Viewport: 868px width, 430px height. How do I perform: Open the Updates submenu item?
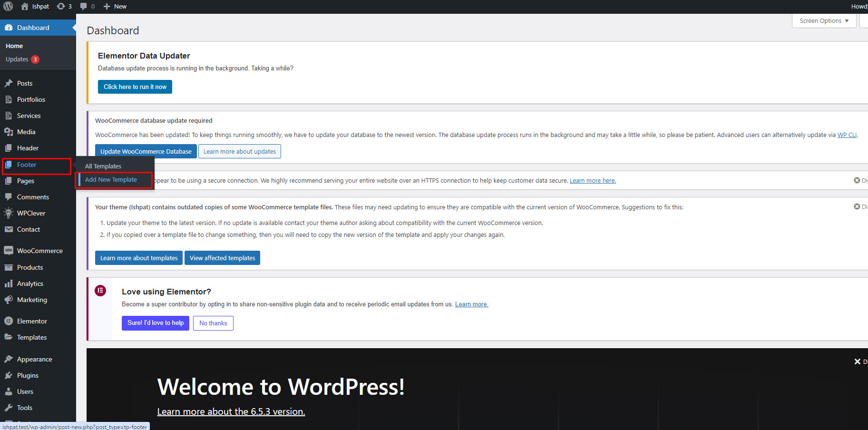click(x=17, y=59)
